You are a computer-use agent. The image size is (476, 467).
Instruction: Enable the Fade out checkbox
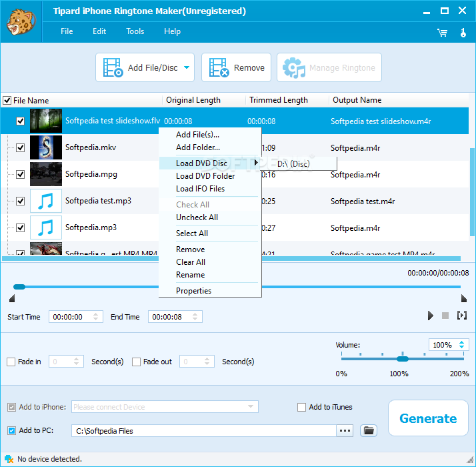pyautogui.click(x=136, y=362)
